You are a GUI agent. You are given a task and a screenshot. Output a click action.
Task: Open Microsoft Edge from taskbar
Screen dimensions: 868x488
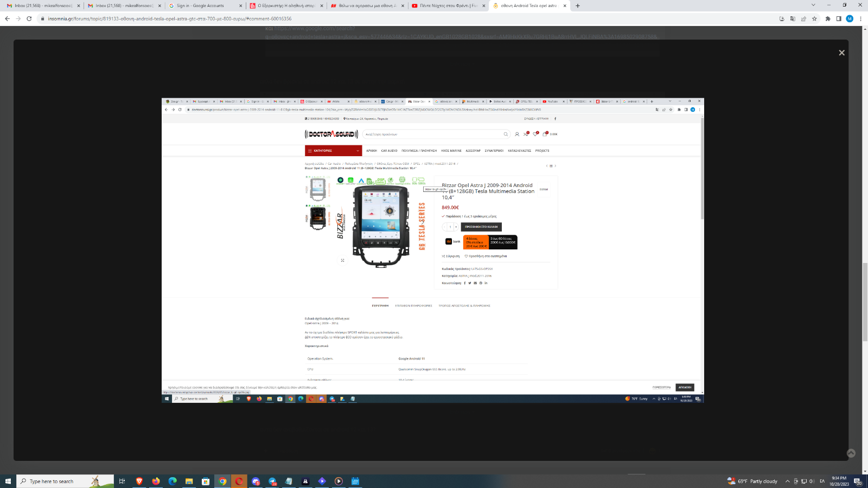173,481
